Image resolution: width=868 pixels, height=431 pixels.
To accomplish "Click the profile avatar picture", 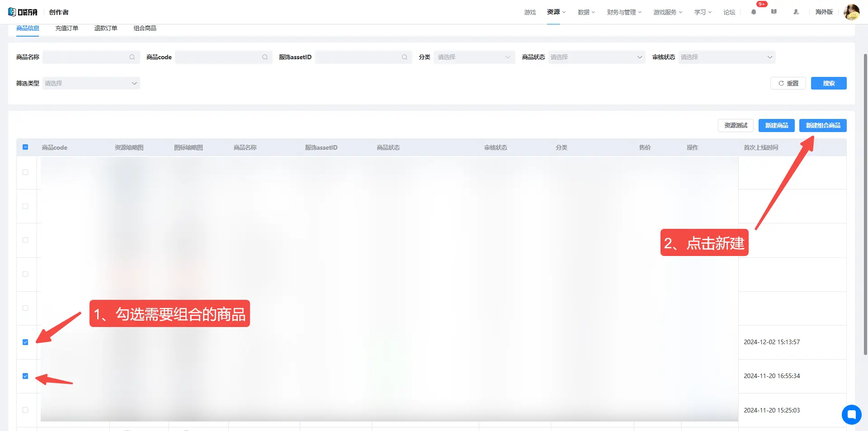I will [x=851, y=12].
